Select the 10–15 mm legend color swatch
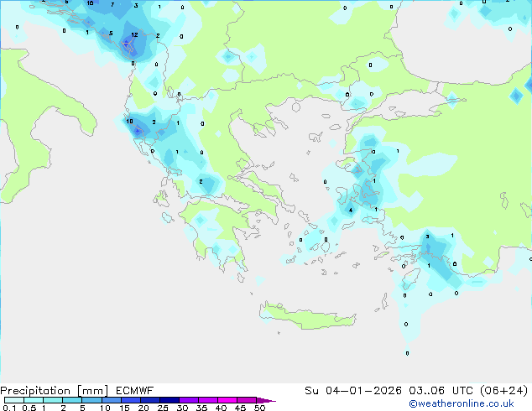The width and height of the screenshot is (532, 411). click(x=112, y=400)
